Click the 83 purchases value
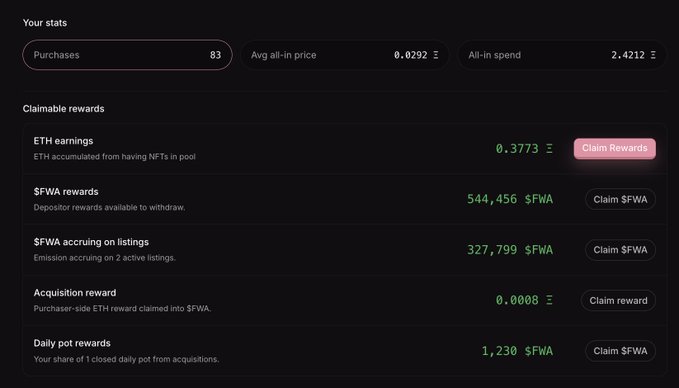679x388 pixels. (x=215, y=55)
